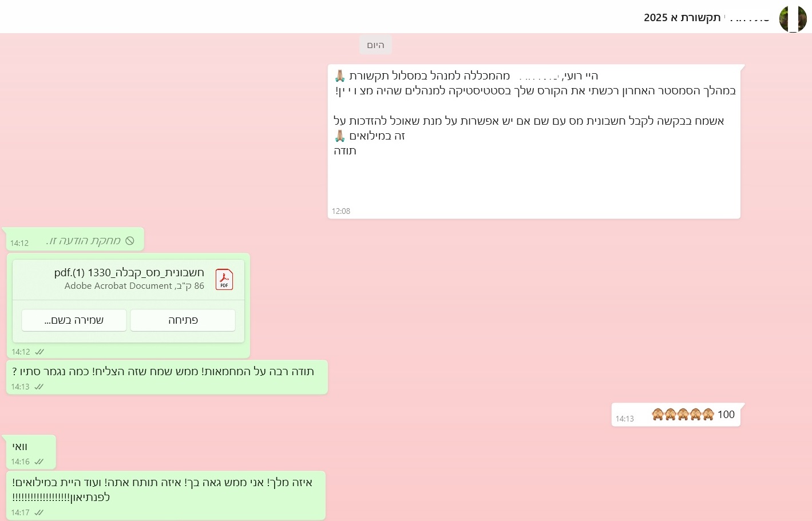Click read checkmarks beside the 14:17 timestamp
Image resolution: width=812 pixels, height=521 pixels.
click(39, 512)
